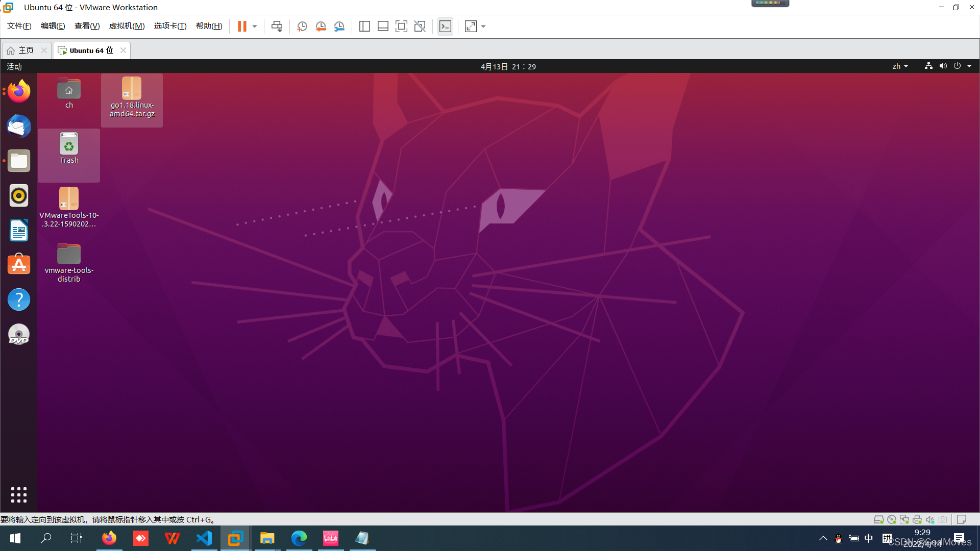Screen dimensions: 980x551
Task: Expand the power options dropdown arrow
Action: pos(255,27)
